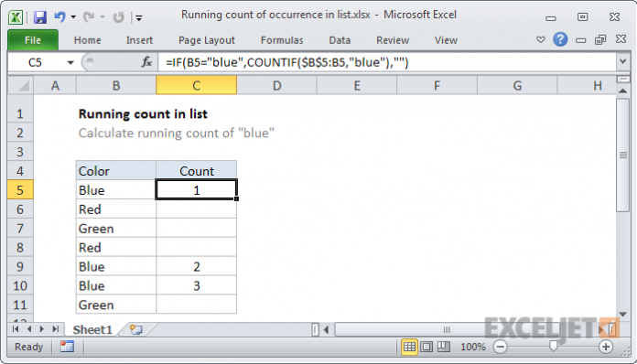Select cell C9 containing 2
This screenshot has width=637, height=364.
[x=196, y=267]
